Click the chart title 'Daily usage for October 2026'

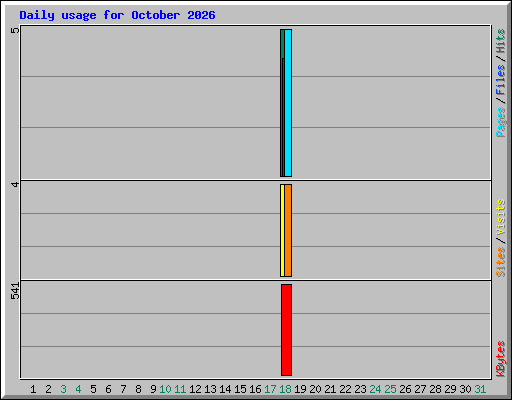click(117, 15)
